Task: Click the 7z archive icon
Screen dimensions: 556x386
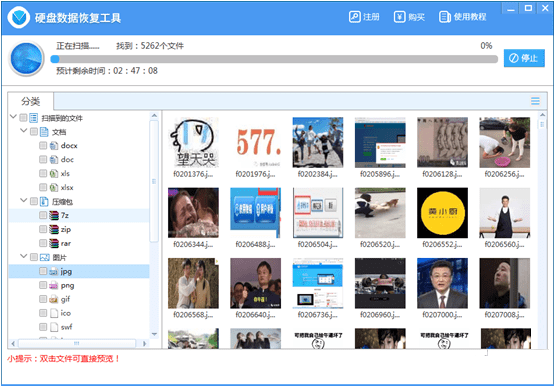Action: [x=54, y=215]
